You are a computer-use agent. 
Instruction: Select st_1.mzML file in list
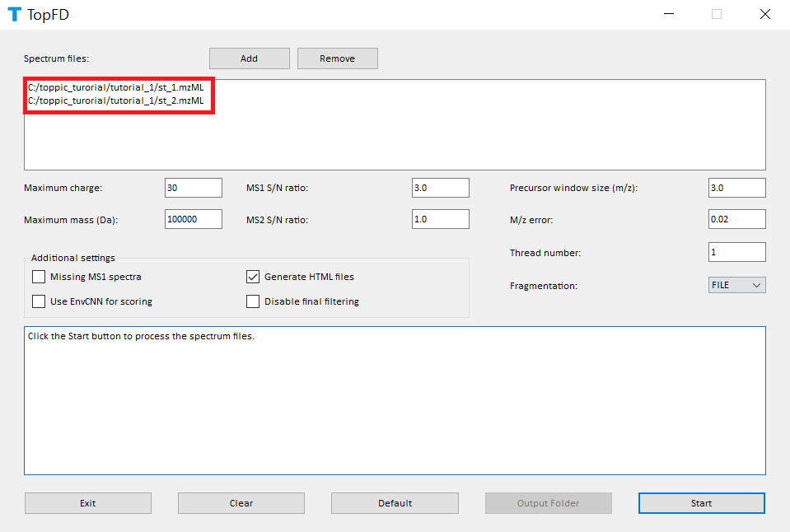115,87
